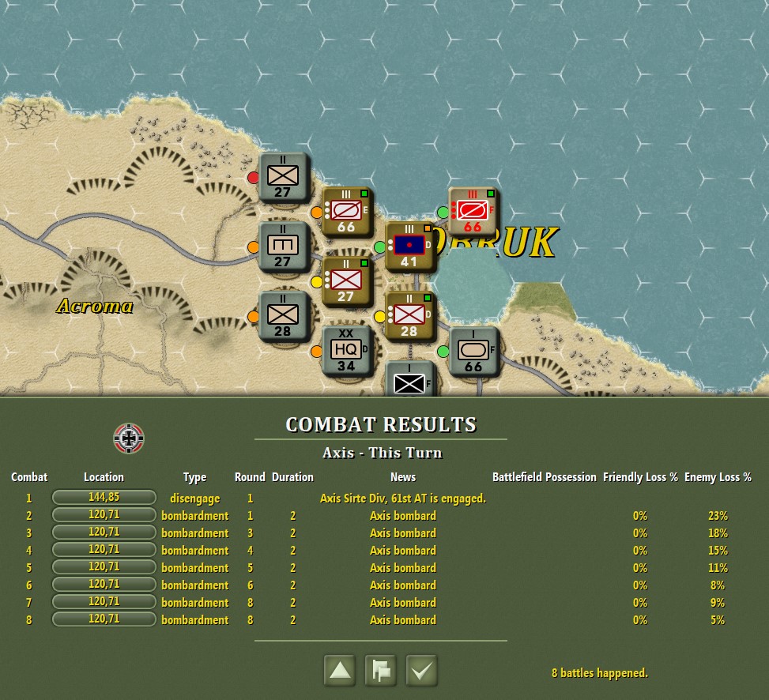769x700 pixels.
Task: Click the up arrow button in Combat Results
Action: click(x=340, y=670)
